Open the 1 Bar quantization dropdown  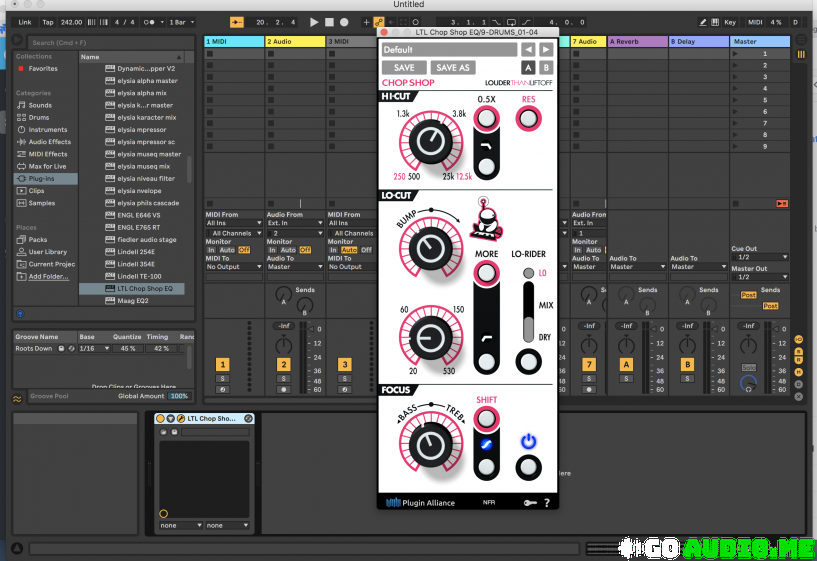[x=181, y=22]
